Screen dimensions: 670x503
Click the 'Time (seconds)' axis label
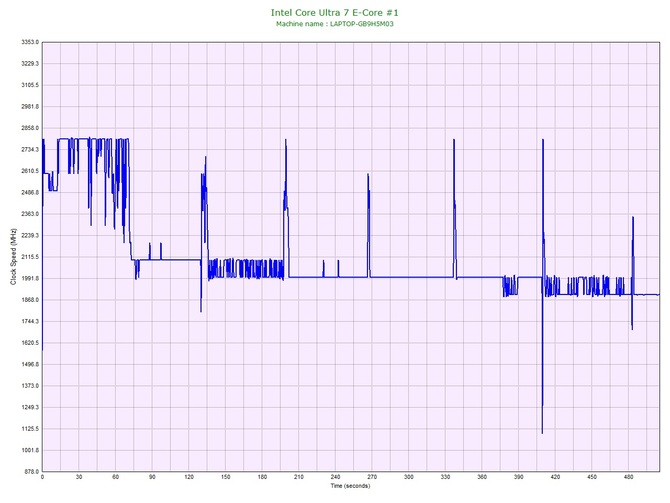coord(350,486)
